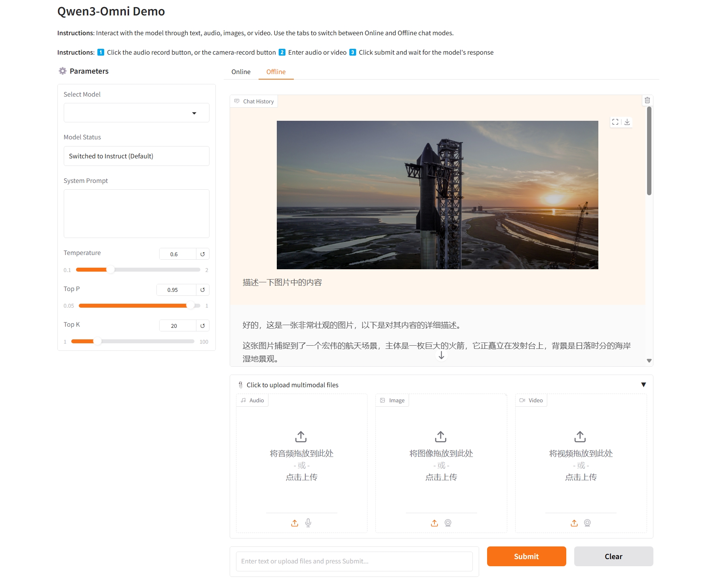
Task: Focus the System Prompt text area
Action: 136,213
